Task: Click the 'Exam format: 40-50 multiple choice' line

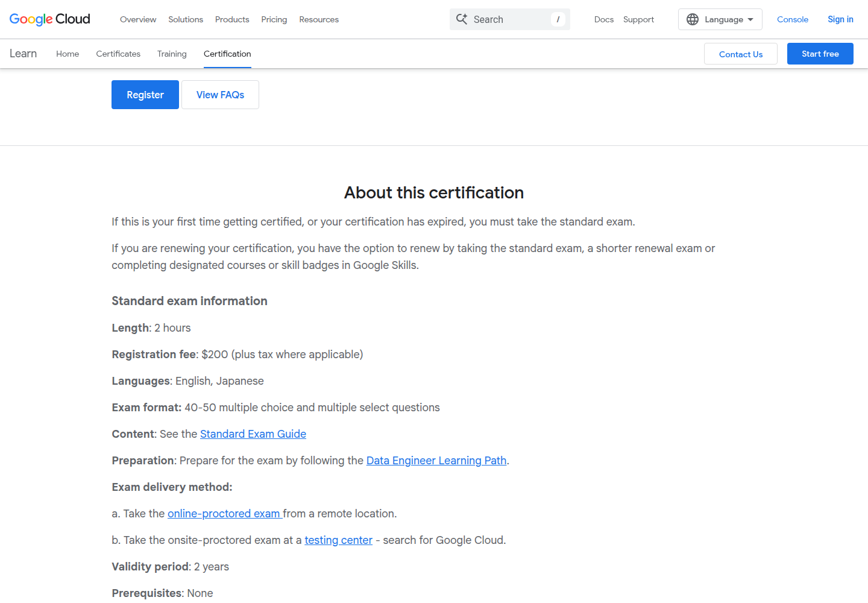Action: (276, 408)
